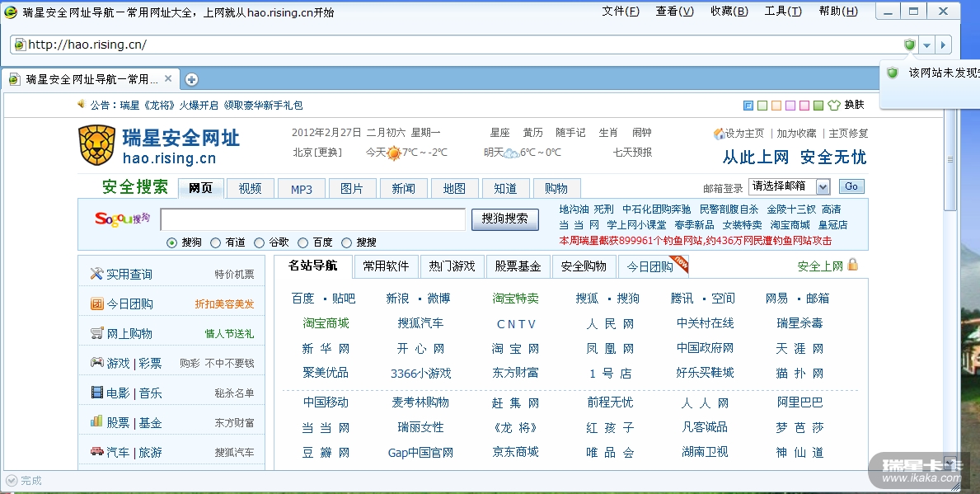The image size is (980, 494).
Task: Click the T-shirt 换肤 skin icon
Action: click(834, 105)
